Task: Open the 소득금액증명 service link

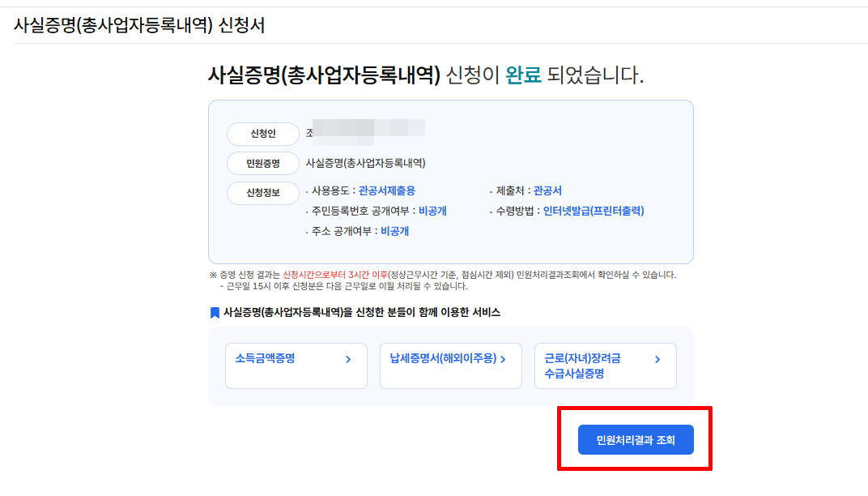Action: pos(265,358)
